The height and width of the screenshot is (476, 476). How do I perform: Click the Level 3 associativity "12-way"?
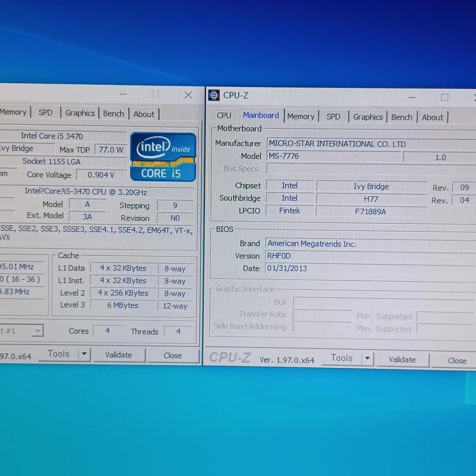pyautogui.click(x=175, y=306)
